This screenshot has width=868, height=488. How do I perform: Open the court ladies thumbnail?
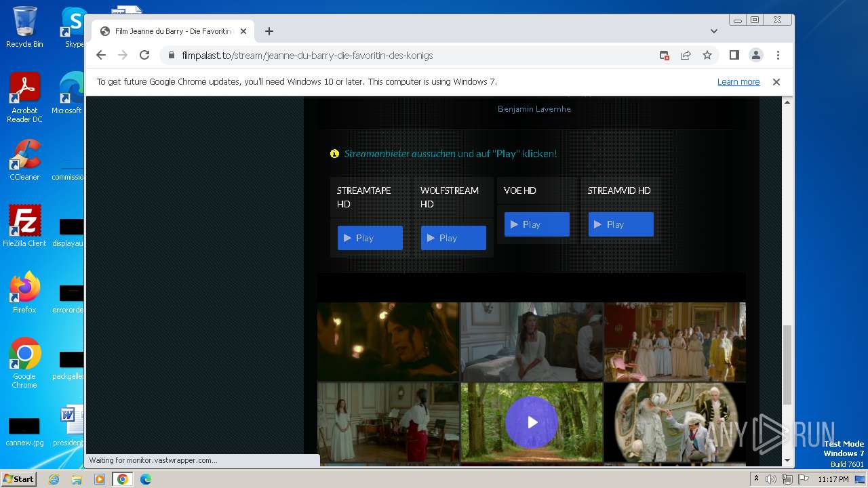[x=675, y=342]
